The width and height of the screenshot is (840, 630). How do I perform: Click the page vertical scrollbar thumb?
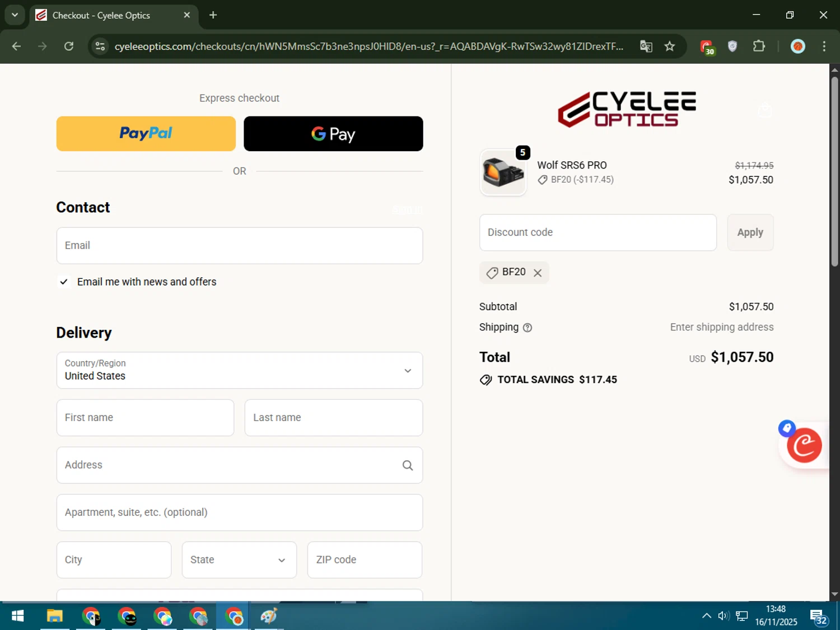tap(834, 171)
